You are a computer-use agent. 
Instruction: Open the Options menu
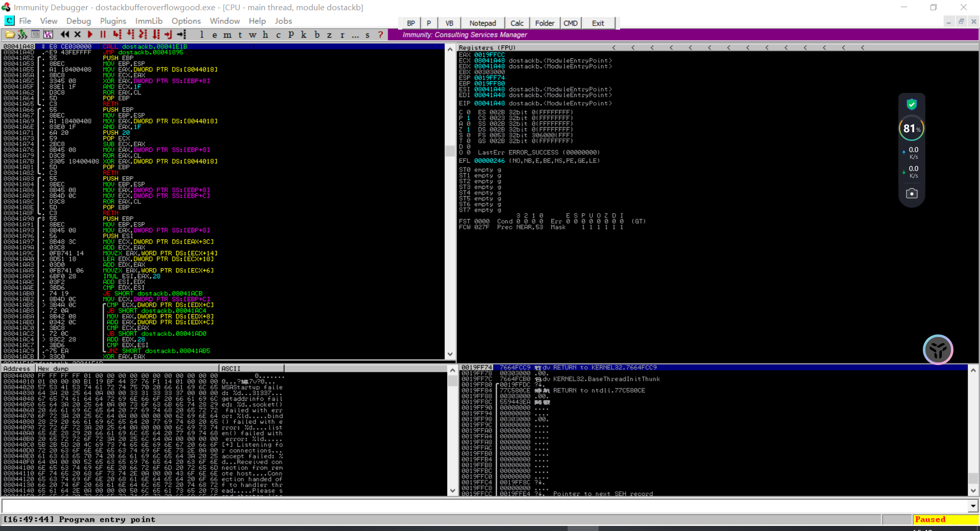[x=186, y=21]
